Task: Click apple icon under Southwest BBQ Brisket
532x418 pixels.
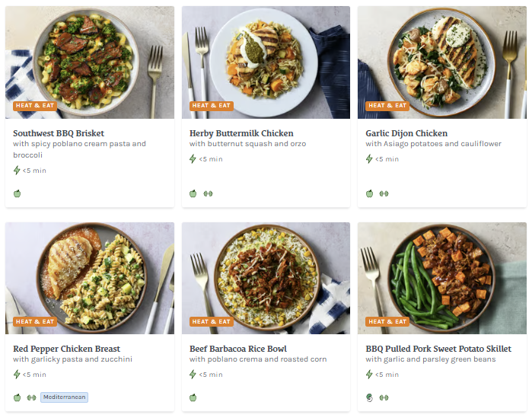Action: (x=17, y=193)
